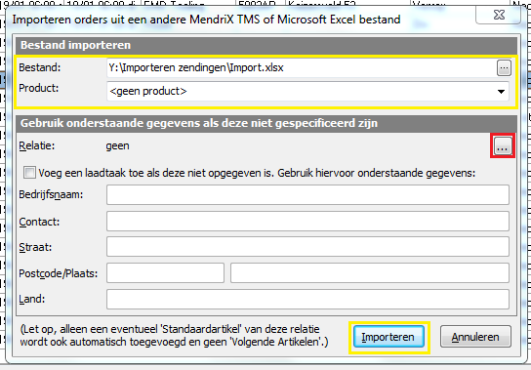Click the 'Bestand importeren' section header
Image resolution: width=531 pixels, height=370 pixels.
[x=266, y=45]
